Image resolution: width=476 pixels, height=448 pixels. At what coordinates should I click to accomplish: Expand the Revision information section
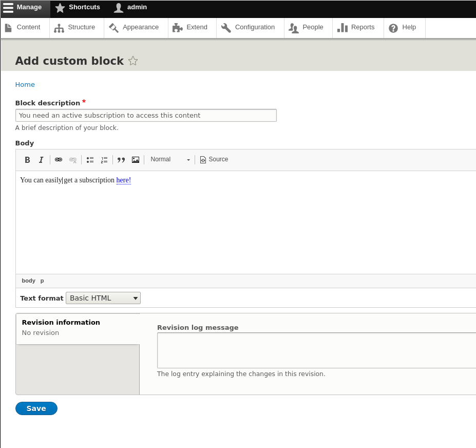tap(61, 322)
